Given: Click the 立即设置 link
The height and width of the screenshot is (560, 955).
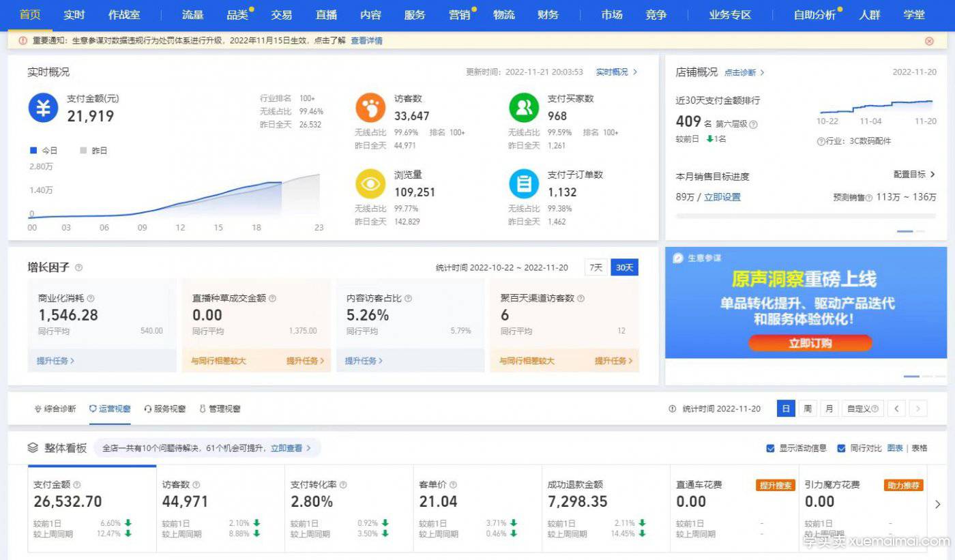Looking at the screenshot, I should pos(722,197).
